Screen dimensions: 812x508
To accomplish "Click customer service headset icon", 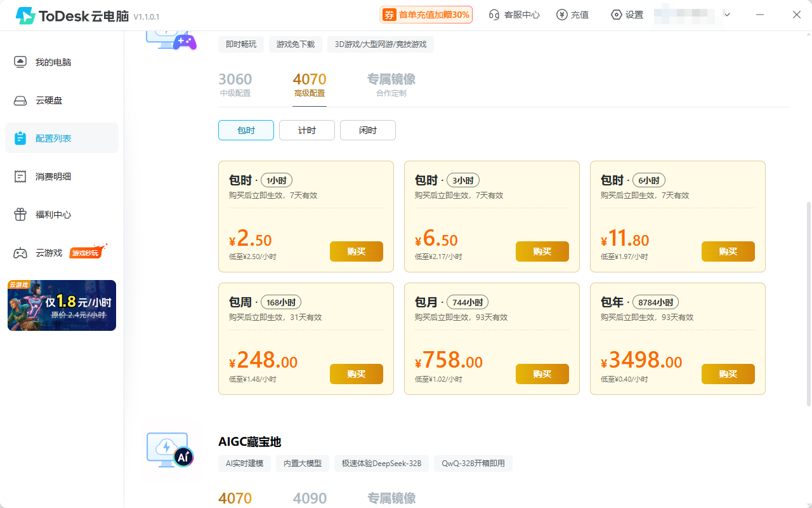I will tap(494, 15).
